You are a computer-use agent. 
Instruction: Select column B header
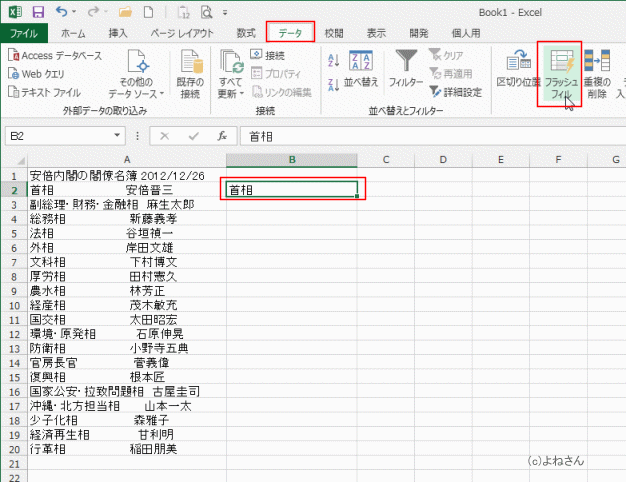[292, 160]
